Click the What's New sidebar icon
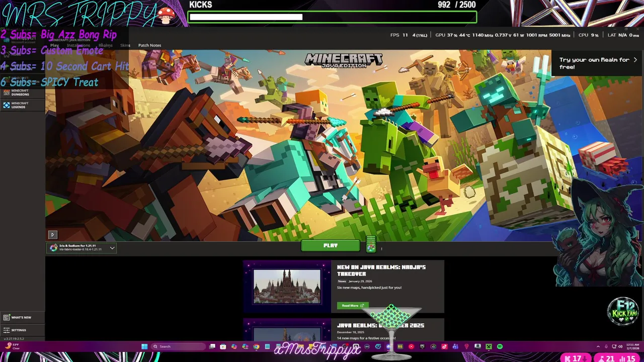 tap(6, 317)
